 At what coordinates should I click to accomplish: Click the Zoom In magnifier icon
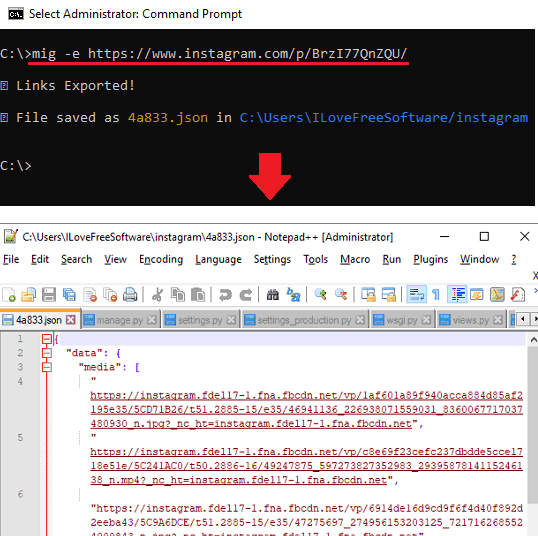pyautogui.click(x=320, y=295)
